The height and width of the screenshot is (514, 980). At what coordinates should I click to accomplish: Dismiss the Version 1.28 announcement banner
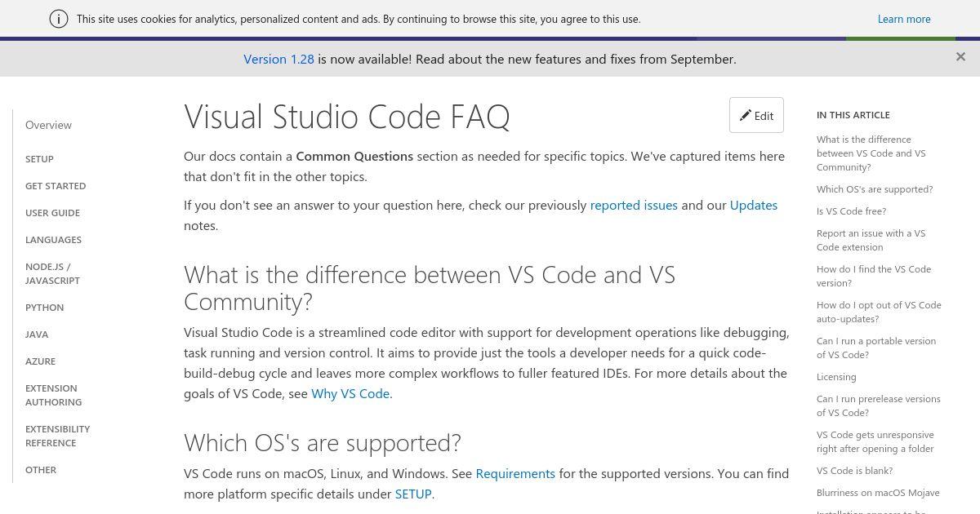960,56
